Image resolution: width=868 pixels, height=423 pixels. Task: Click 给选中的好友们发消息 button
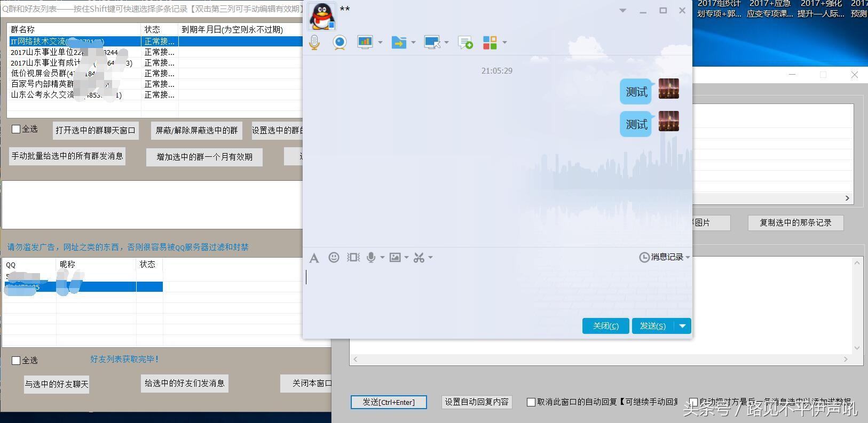185,383
